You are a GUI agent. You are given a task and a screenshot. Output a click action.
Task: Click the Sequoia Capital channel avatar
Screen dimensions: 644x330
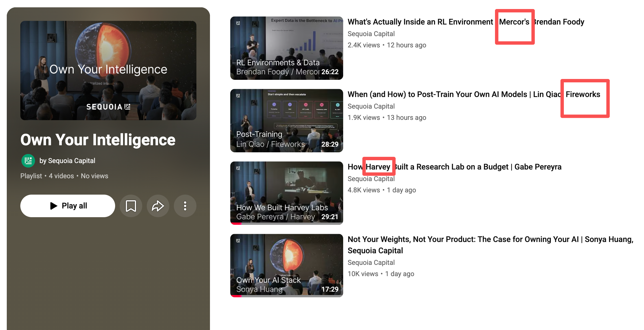click(28, 161)
